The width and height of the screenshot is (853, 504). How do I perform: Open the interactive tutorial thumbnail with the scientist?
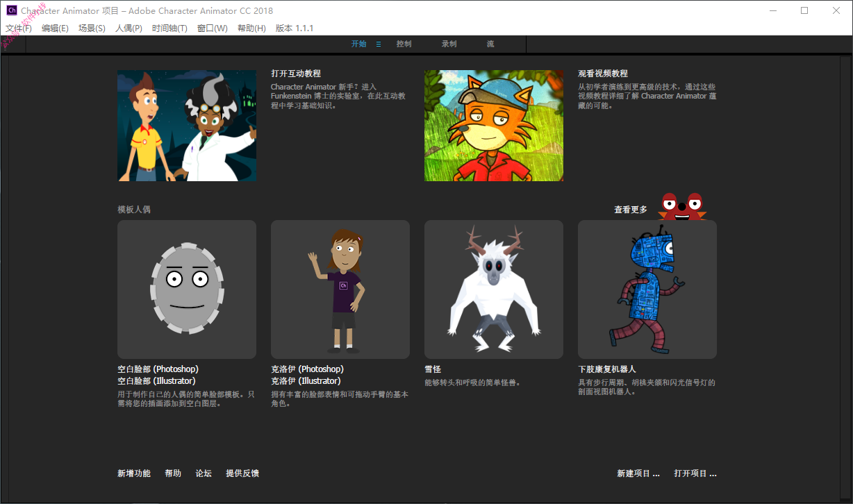click(187, 126)
